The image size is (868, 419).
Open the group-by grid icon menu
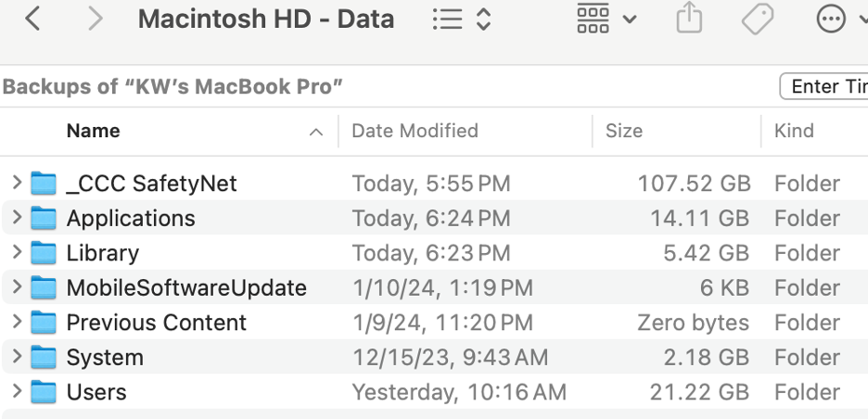pos(594,19)
